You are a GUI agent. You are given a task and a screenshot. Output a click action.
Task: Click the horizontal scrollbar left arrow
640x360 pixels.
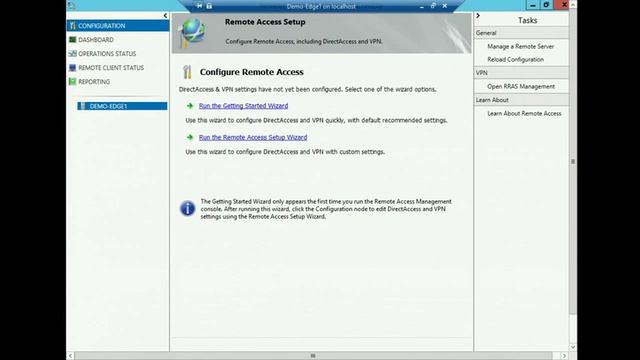tap(70, 356)
